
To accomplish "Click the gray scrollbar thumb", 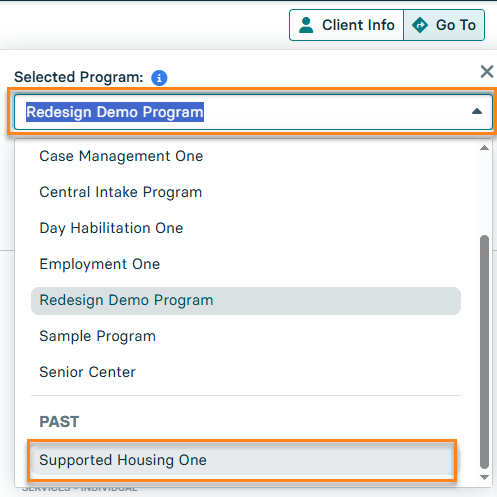I will coord(484,352).
